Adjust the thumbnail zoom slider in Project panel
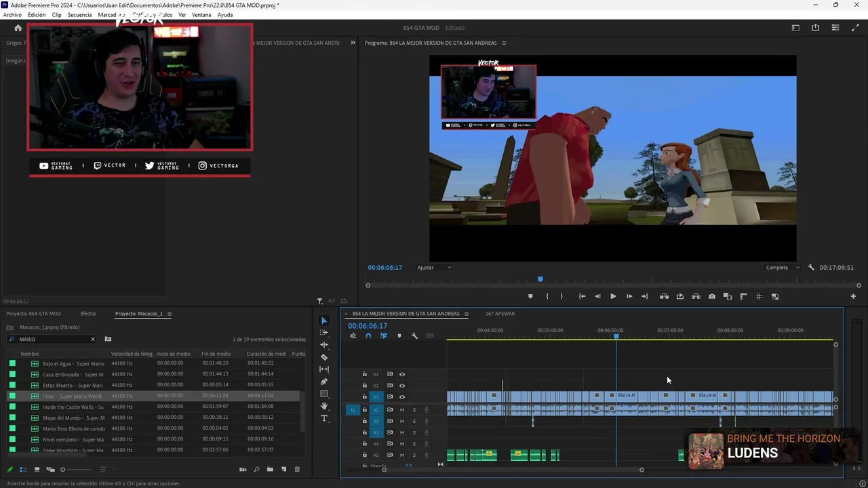Screen dimensions: 868x488 75,469
